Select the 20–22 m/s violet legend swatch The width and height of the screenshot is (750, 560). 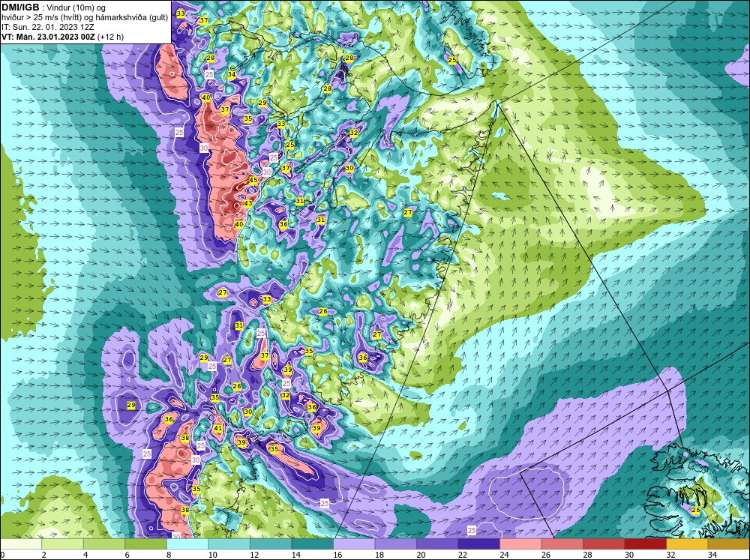(437, 544)
